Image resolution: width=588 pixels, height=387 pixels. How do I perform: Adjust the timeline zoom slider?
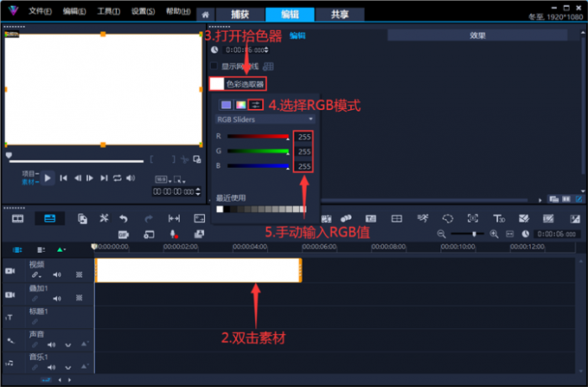coord(474,234)
